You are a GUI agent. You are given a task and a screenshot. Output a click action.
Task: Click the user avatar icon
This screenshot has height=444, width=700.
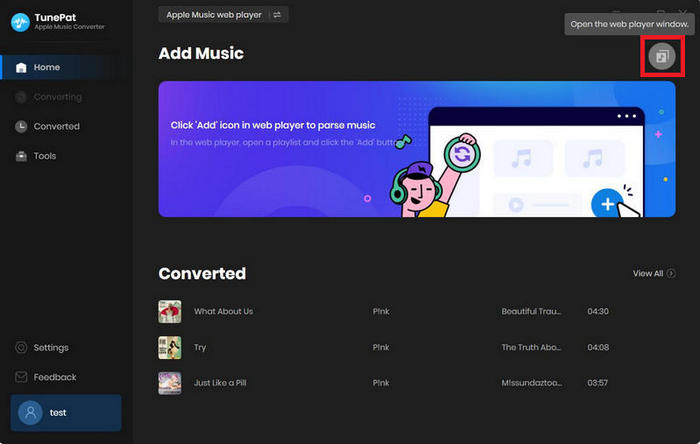(x=30, y=412)
